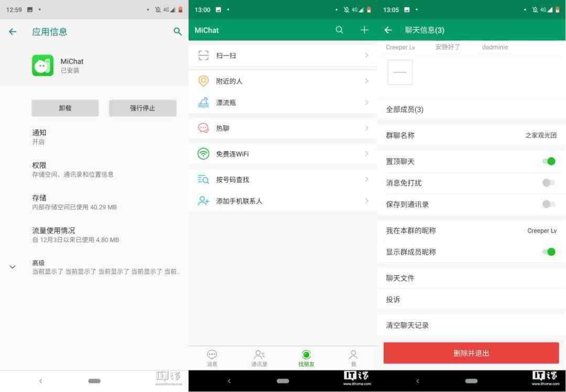Tap Android home pill under MiChat screen
Screen dimensions: 566x392
282,381
